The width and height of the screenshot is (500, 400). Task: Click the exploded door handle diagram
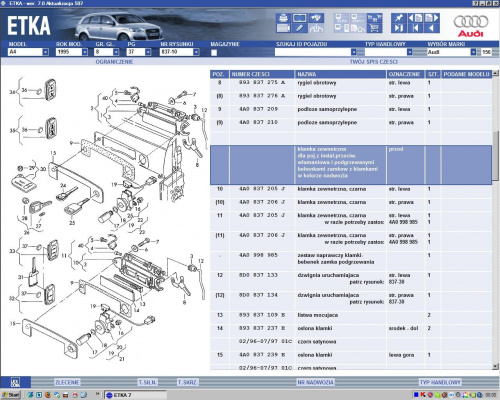tap(107, 220)
